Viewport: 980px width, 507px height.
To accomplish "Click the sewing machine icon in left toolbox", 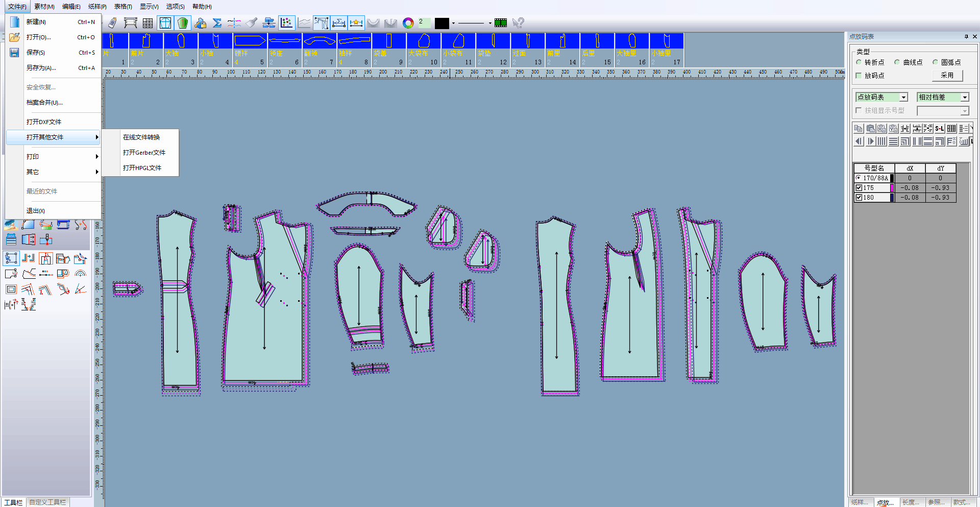I will click(63, 225).
